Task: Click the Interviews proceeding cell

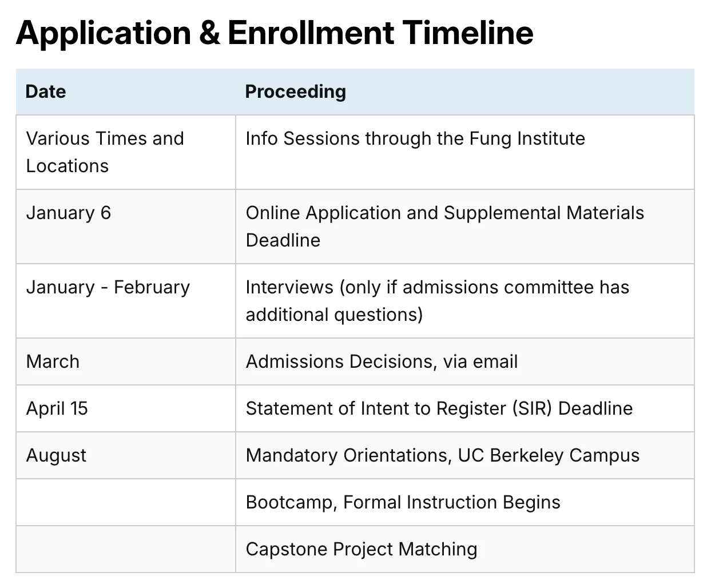Action: (x=437, y=300)
